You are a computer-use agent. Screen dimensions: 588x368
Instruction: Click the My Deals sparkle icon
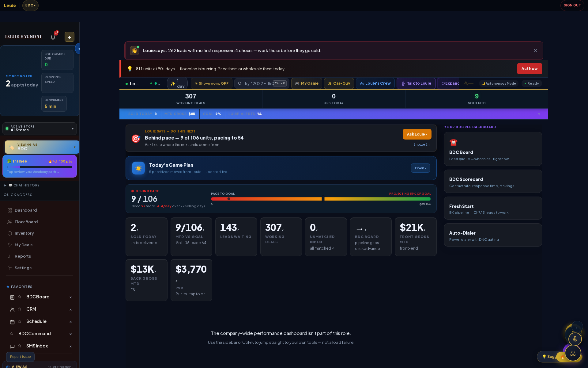tap(10, 245)
